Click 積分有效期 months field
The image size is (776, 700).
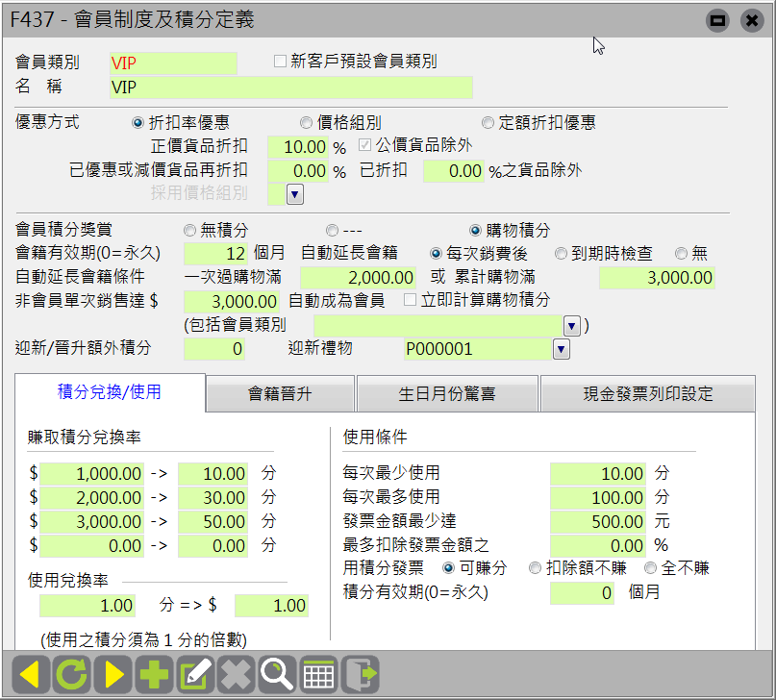[582, 593]
